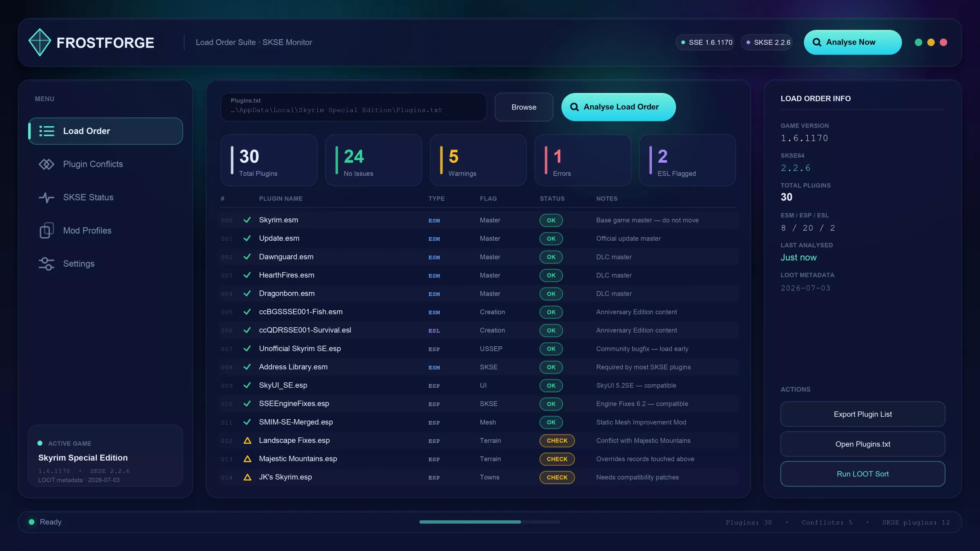Image resolution: width=980 pixels, height=551 pixels.
Task: Click the FLAG column header
Action: (x=488, y=199)
